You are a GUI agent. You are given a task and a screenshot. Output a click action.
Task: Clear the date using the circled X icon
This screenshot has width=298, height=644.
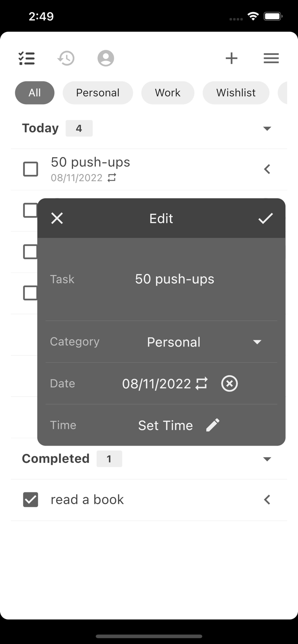229,383
